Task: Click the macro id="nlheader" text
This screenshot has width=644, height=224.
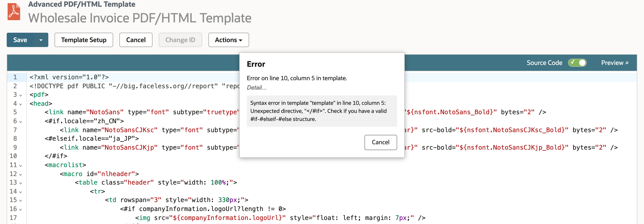Action: pos(99,174)
